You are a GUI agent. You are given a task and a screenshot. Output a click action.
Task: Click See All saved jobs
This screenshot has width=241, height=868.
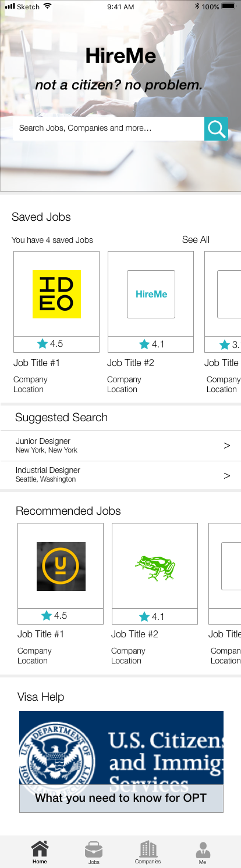[196, 239]
